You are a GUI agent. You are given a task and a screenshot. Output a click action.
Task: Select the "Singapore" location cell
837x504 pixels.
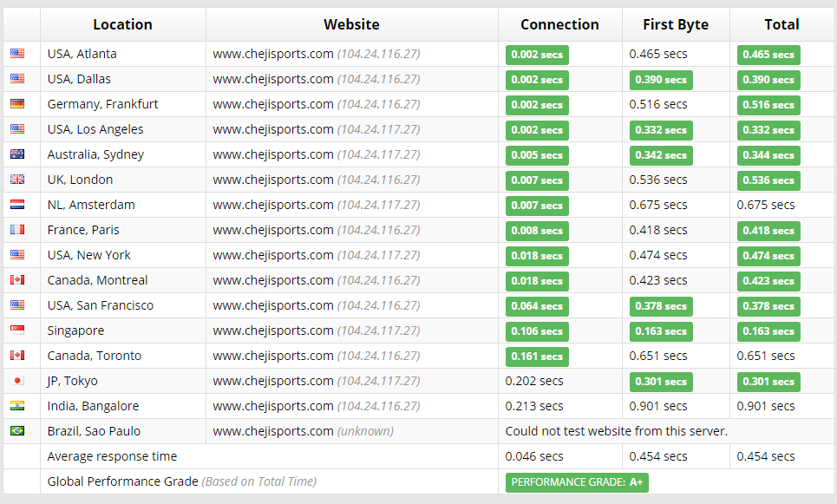123,331
